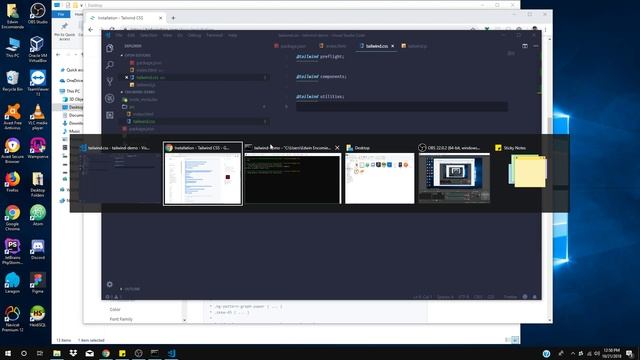Click the Chrome taskbar icon
This screenshot has height=360, width=640.
click(x=106, y=353)
